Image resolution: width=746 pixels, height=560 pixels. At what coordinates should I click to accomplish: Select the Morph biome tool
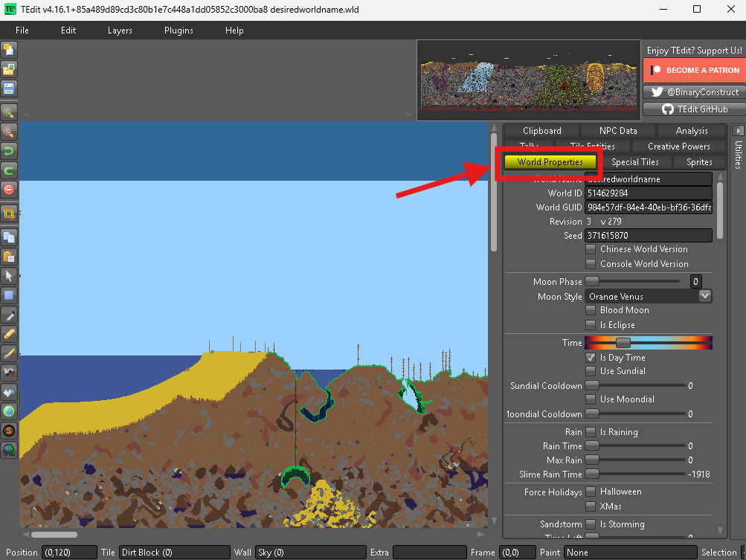pyautogui.click(x=9, y=450)
